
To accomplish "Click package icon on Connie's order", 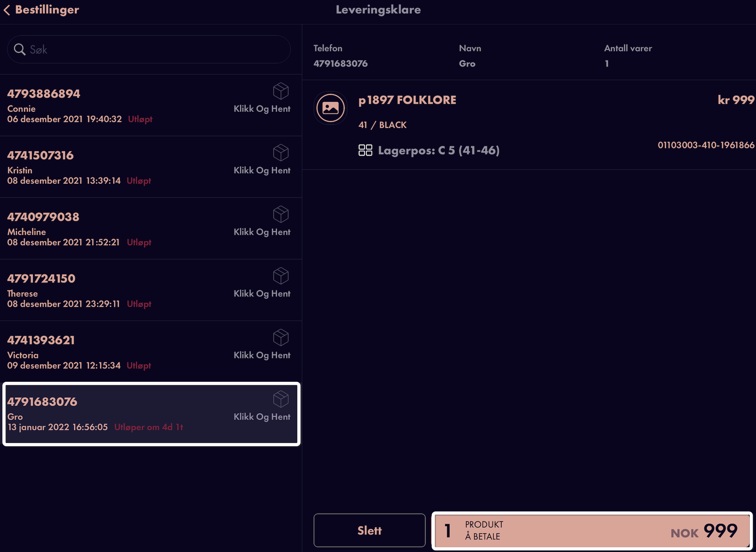I will tap(281, 91).
